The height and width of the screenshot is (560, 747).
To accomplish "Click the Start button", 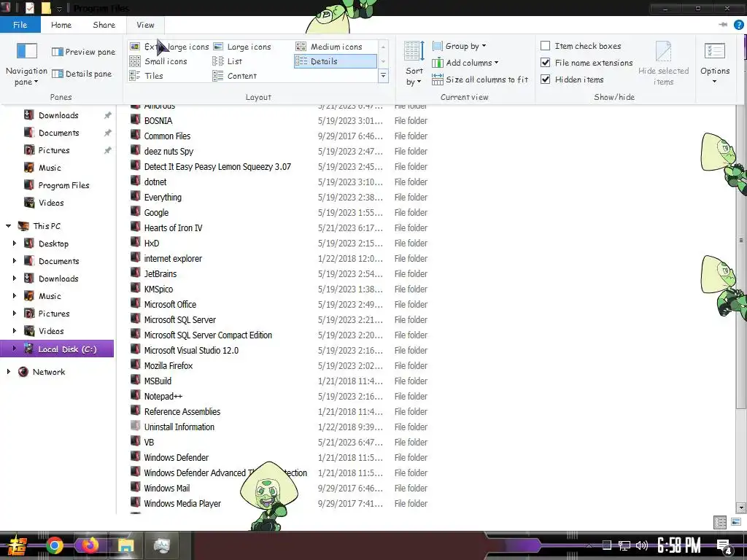I will [x=18, y=545].
